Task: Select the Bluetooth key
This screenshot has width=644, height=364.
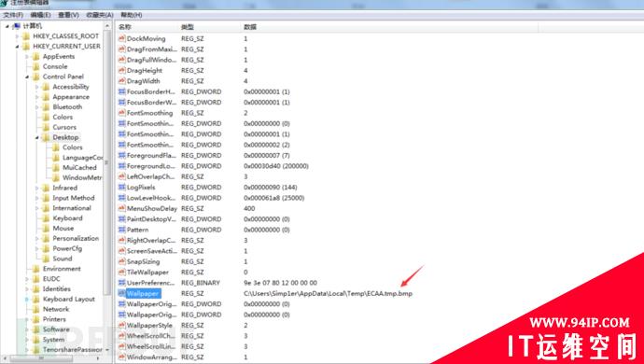Action: pos(67,107)
